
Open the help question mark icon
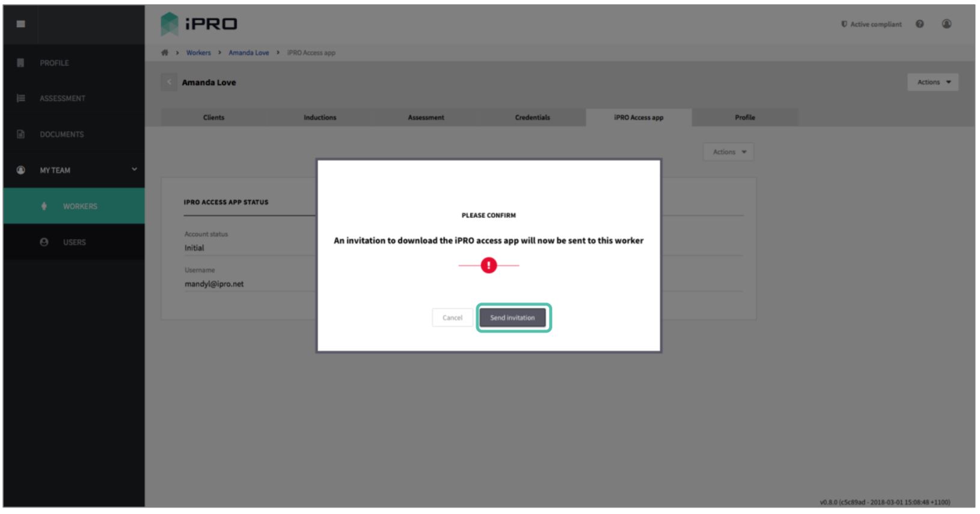920,24
